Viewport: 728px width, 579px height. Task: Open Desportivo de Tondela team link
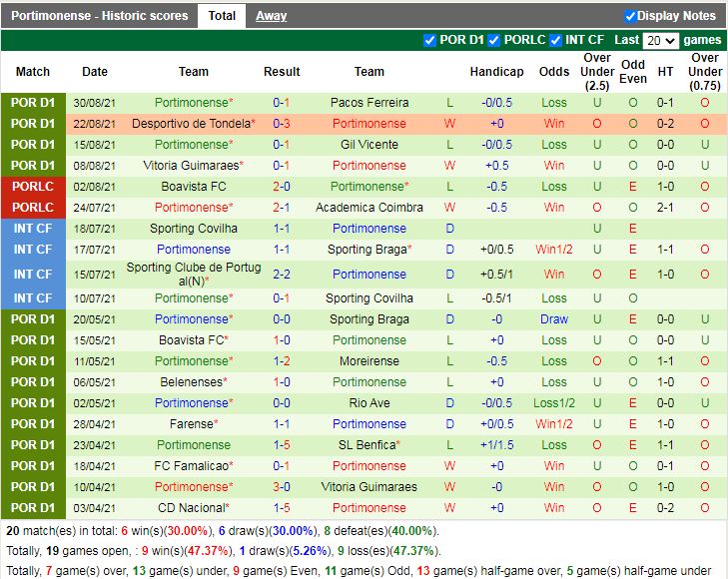click(x=193, y=124)
